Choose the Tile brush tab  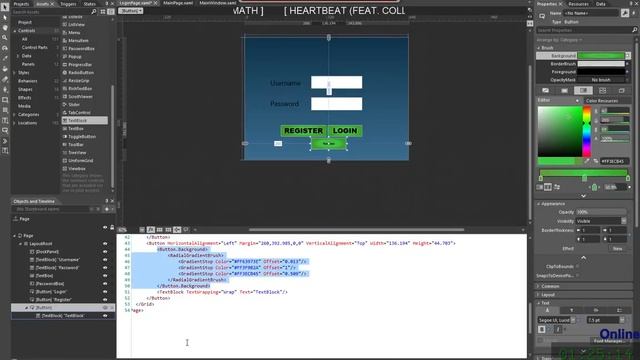pyautogui.click(x=602, y=90)
